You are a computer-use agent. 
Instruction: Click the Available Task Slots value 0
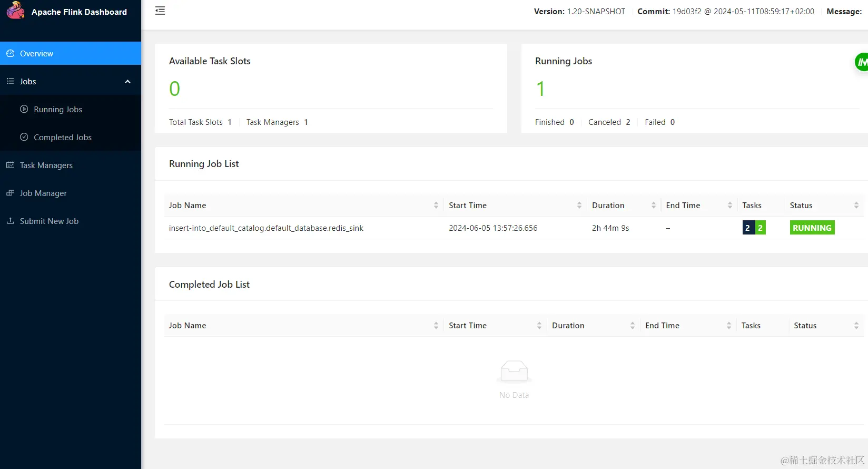(174, 89)
